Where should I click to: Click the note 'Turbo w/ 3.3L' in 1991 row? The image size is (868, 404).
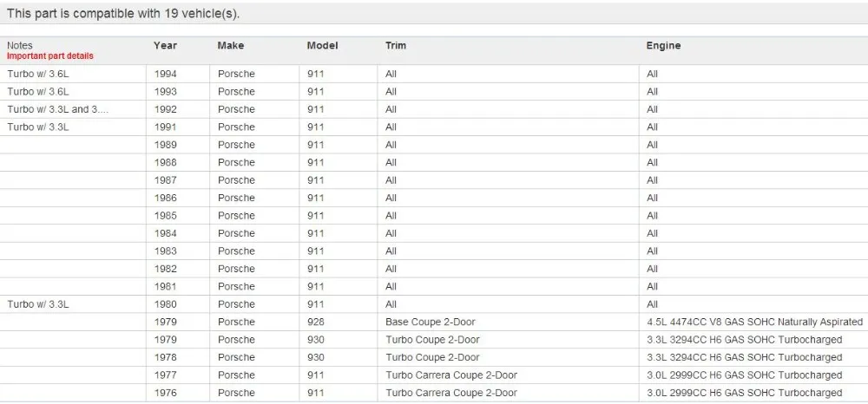38,127
